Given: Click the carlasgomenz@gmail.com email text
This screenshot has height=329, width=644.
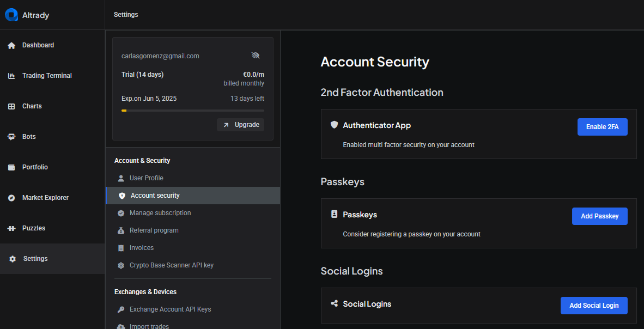Looking at the screenshot, I should 160,56.
